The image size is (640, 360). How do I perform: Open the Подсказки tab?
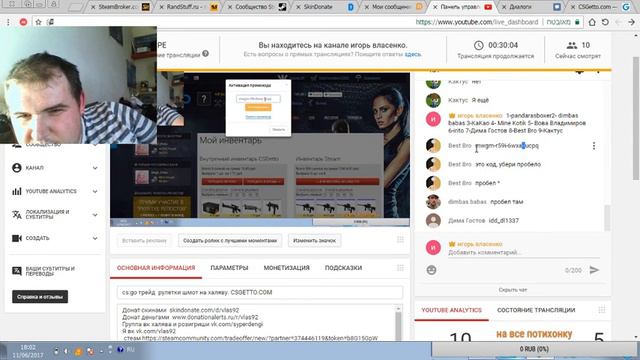[343, 268]
